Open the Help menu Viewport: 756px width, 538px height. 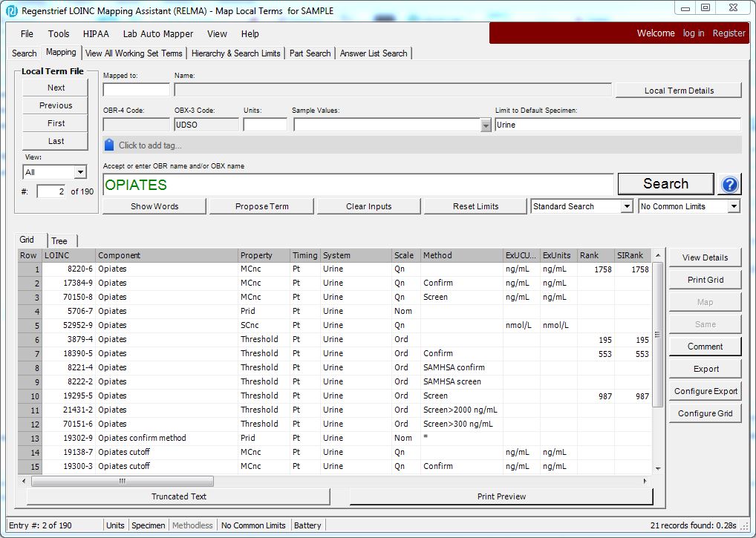[250, 33]
